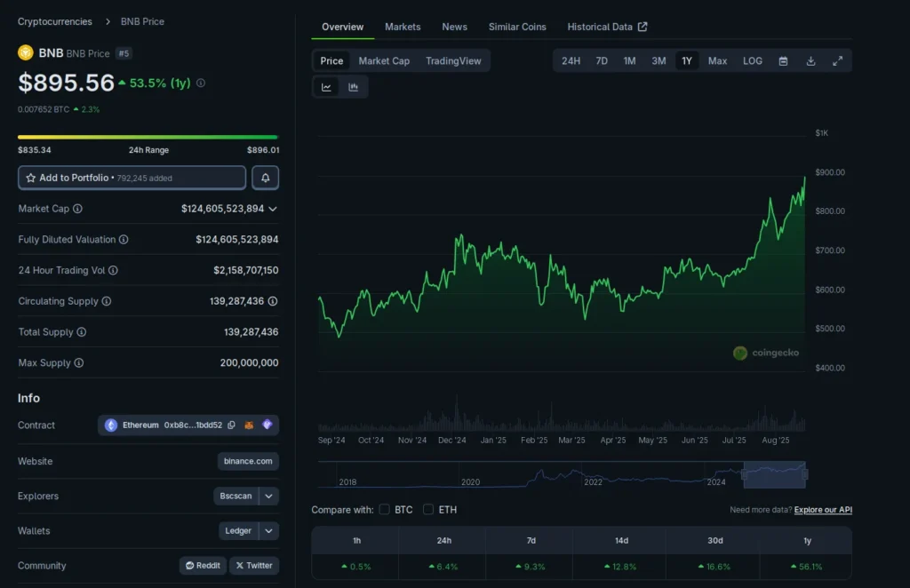Select the TradingView chart toggle
This screenshot has height=588, width=910.
click(x=453, y=61)
